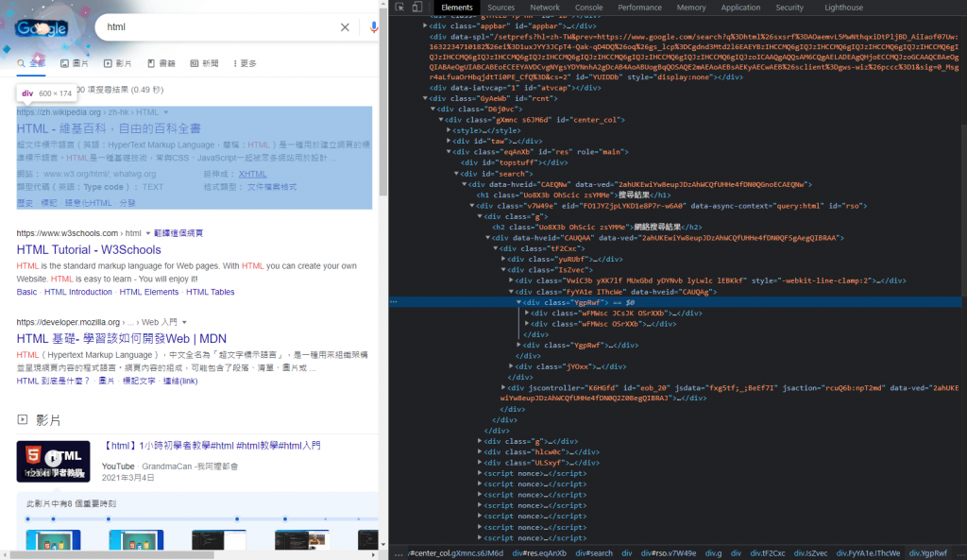
Task: Click the first key moment thumbnail
Action: [53, 539]
